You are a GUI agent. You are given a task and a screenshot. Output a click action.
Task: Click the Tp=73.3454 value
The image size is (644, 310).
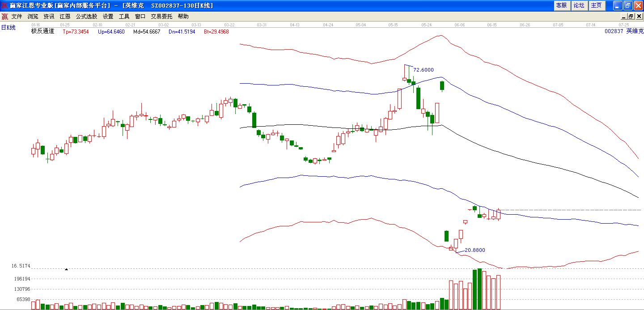pyautogui.click(x=76, y=32)
